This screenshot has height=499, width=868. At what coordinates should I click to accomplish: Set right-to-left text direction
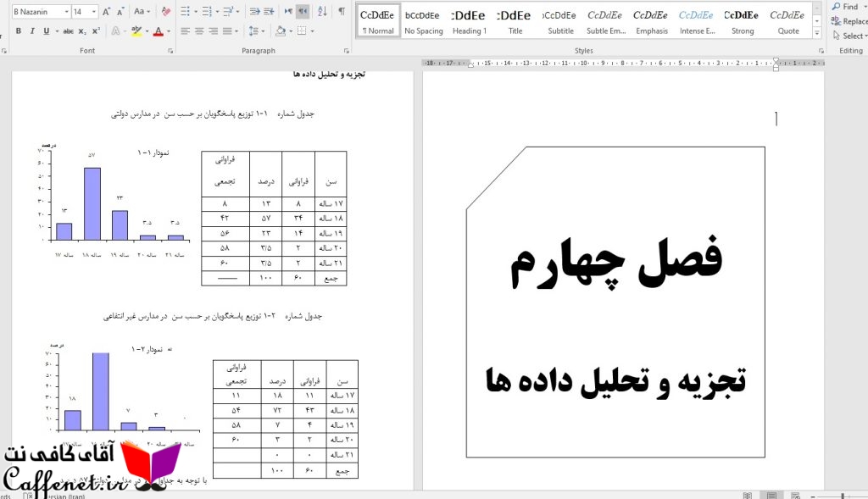coord(303,11)
